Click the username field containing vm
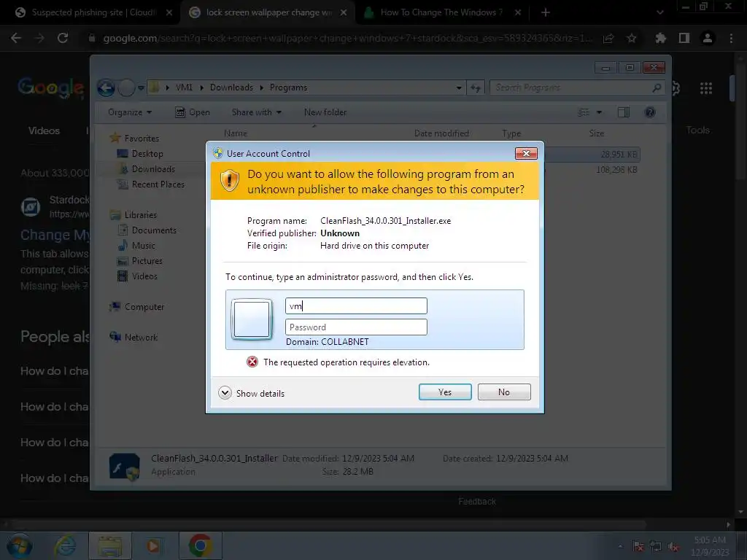 pyautogui.click(x=356, y=306)
